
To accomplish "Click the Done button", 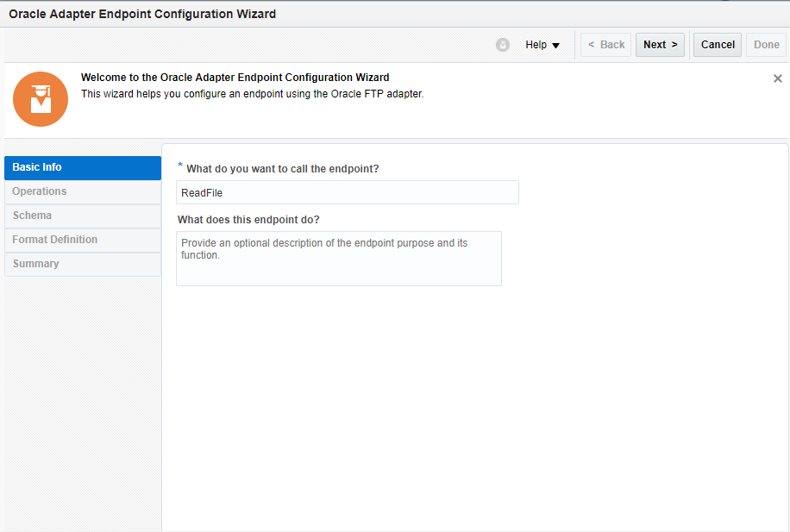I will [x=767, y=45].
